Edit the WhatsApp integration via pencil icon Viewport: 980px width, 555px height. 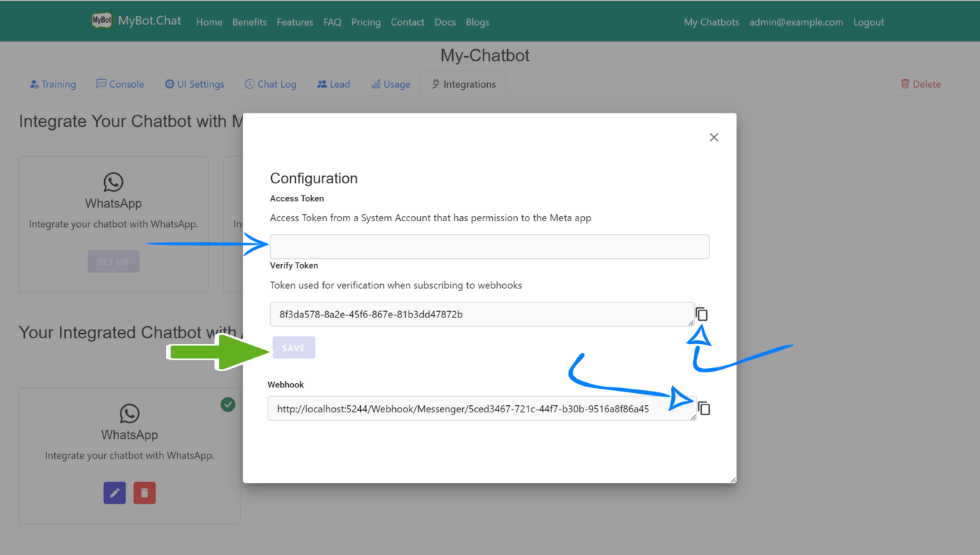pyautogui.click(x=114, y=492)
